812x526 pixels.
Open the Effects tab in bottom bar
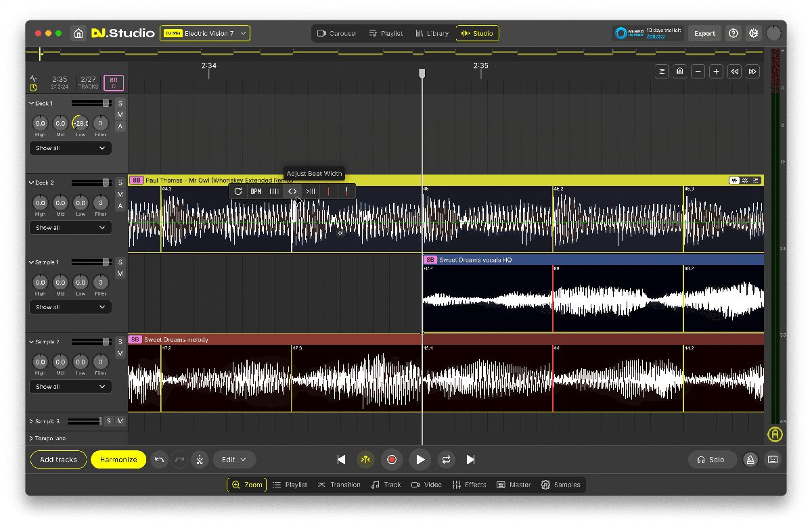pos(469,485)
